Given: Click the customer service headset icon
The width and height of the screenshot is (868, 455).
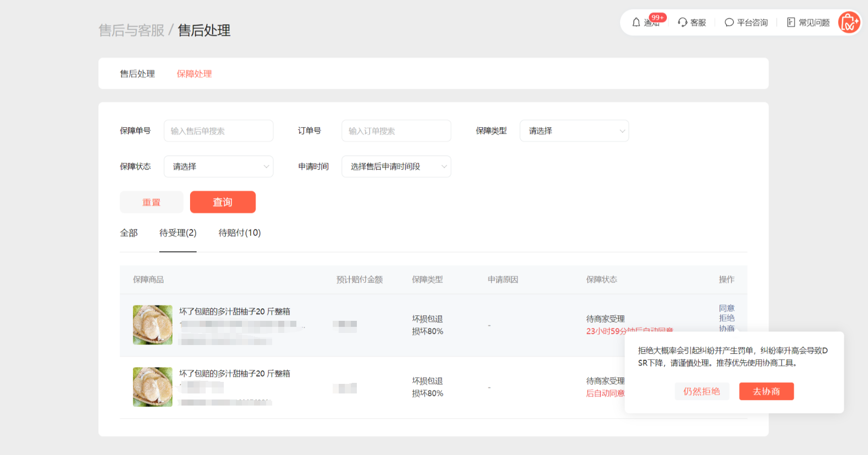Looking at the screenshot, I should [683, 22].
